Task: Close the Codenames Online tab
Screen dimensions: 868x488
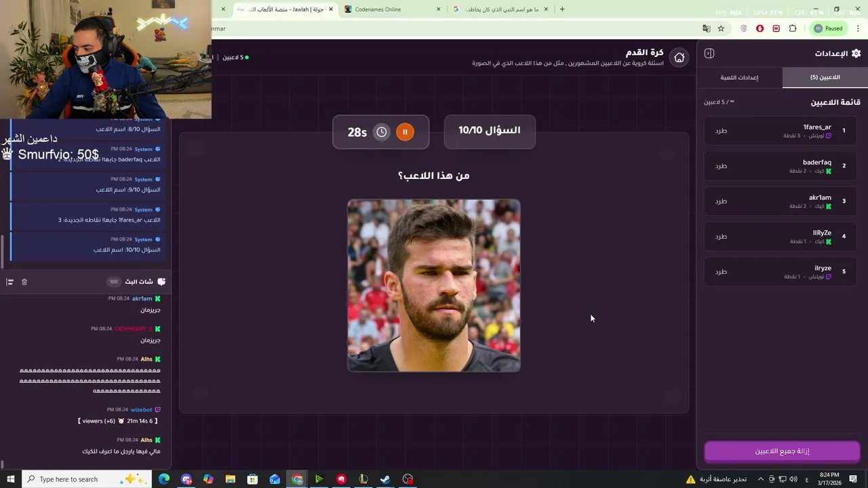Action: pos(438,9)
